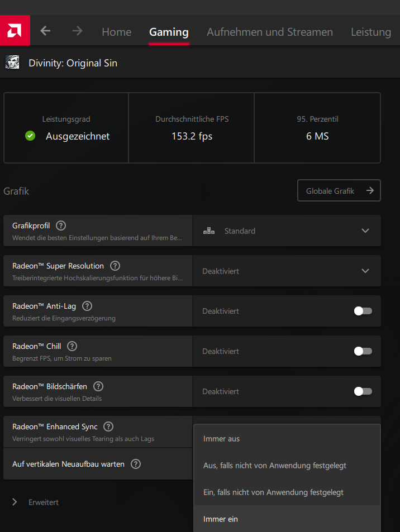The image size is (400, 532).
Task: Show Radeon Enhanced Sync help tooltip
Action: 108,426
